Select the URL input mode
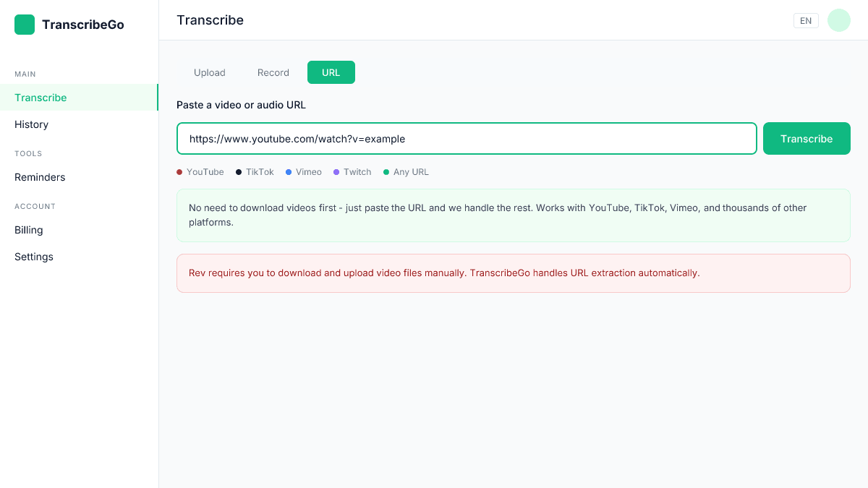 [331, 72]
